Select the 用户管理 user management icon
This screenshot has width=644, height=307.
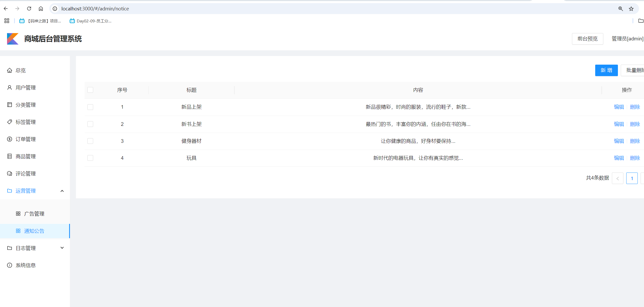pyautogui.click(x=9, y=87)
